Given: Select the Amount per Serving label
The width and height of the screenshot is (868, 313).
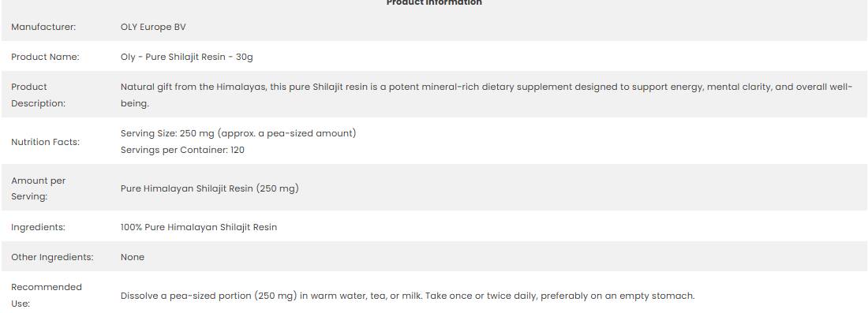Looking at the screenshot, I should 38,188.
